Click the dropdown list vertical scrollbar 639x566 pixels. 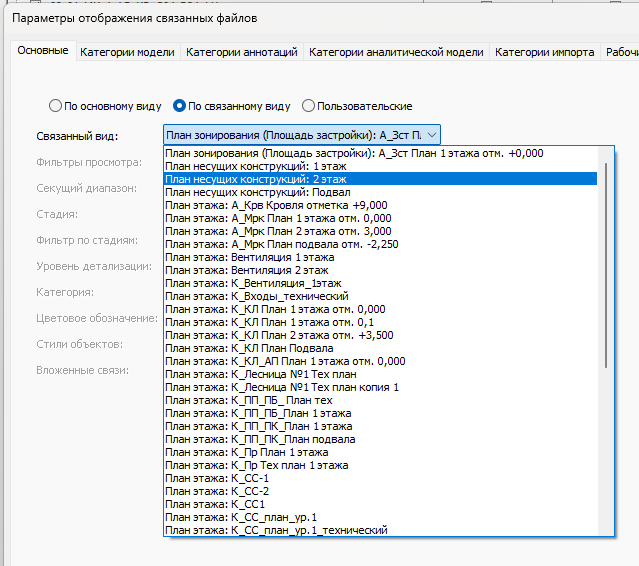click(x=606, y=265)
